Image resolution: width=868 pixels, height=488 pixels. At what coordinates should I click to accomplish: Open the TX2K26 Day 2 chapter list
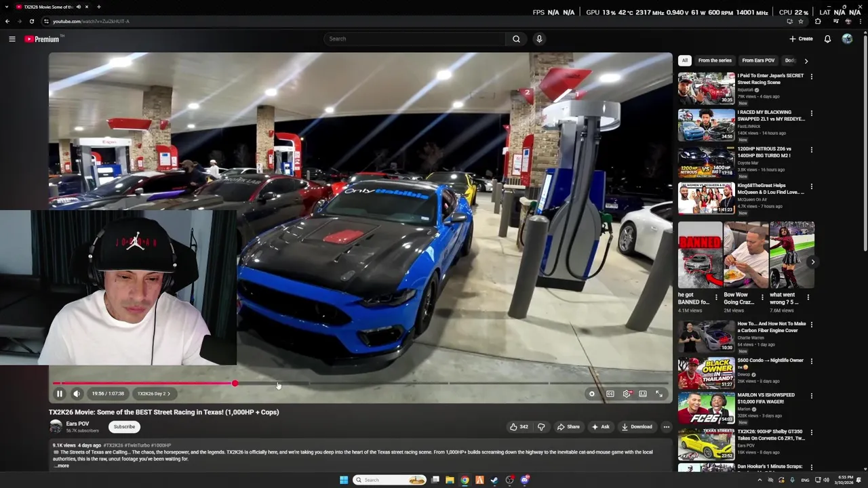click(153, 394)
